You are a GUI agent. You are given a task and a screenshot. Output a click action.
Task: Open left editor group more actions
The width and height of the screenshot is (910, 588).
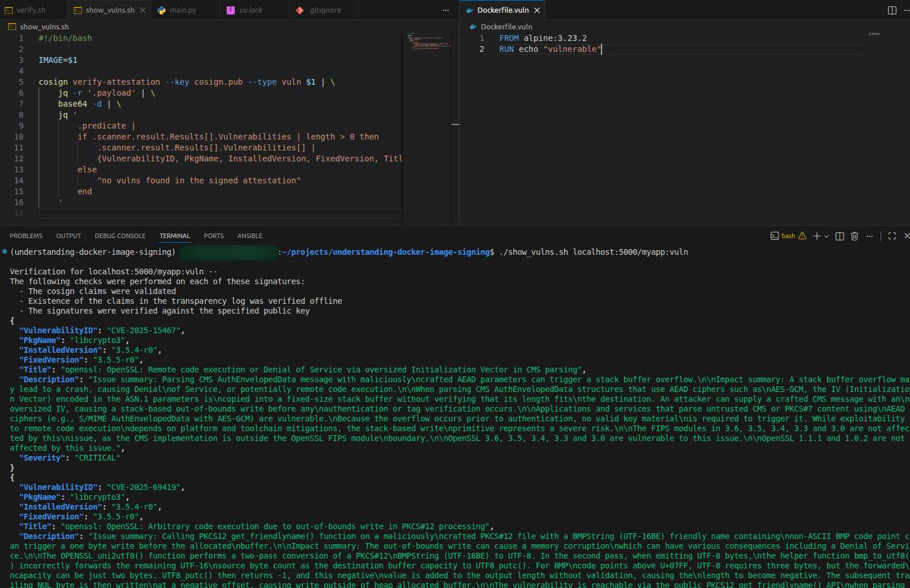coord(446,10)
